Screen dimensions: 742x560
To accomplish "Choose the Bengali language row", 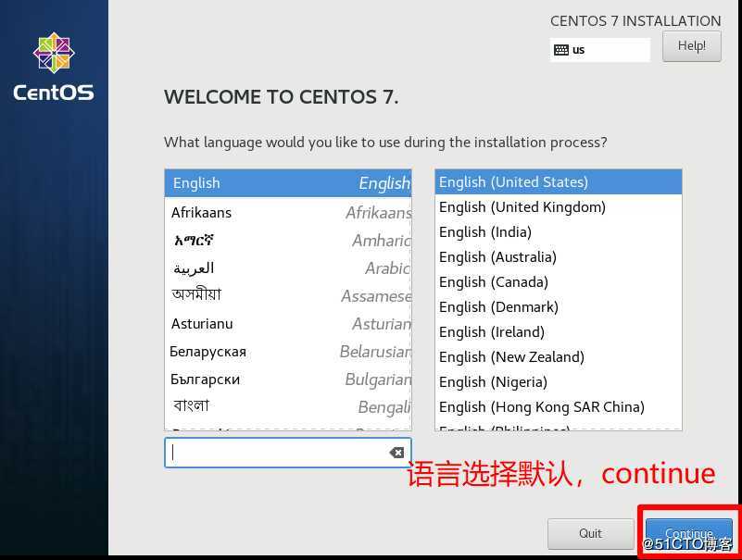I will 288,407.
